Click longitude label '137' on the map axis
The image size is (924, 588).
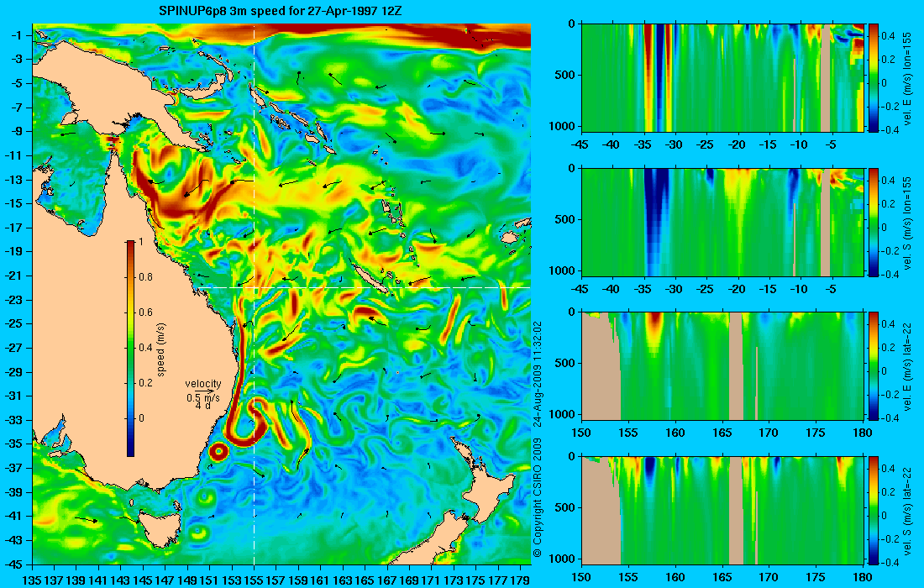point(54,580)
